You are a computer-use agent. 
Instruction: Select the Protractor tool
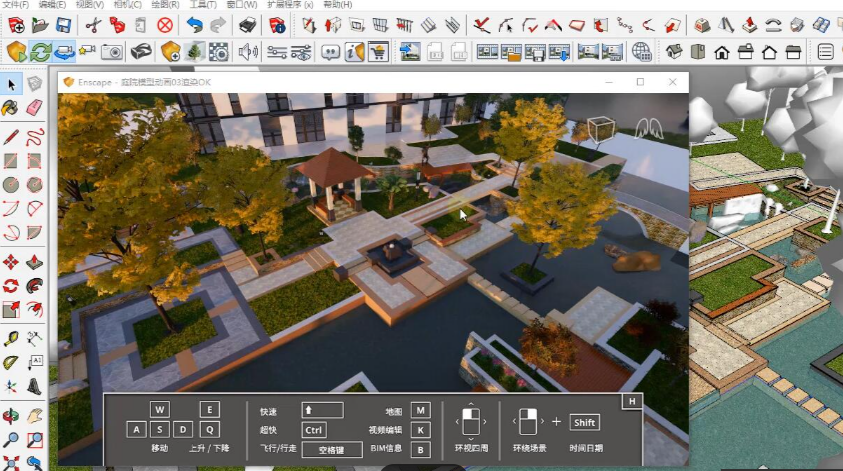11,363
